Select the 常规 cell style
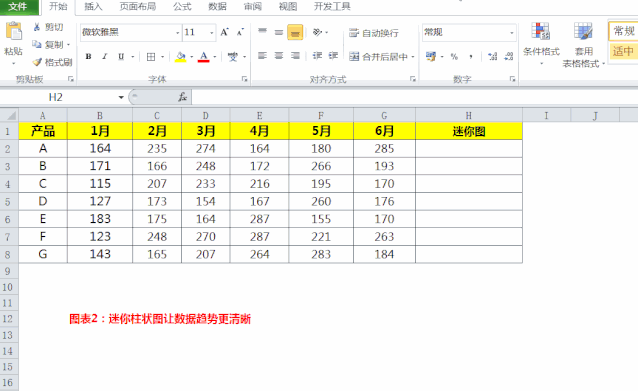 pos(623,31)
